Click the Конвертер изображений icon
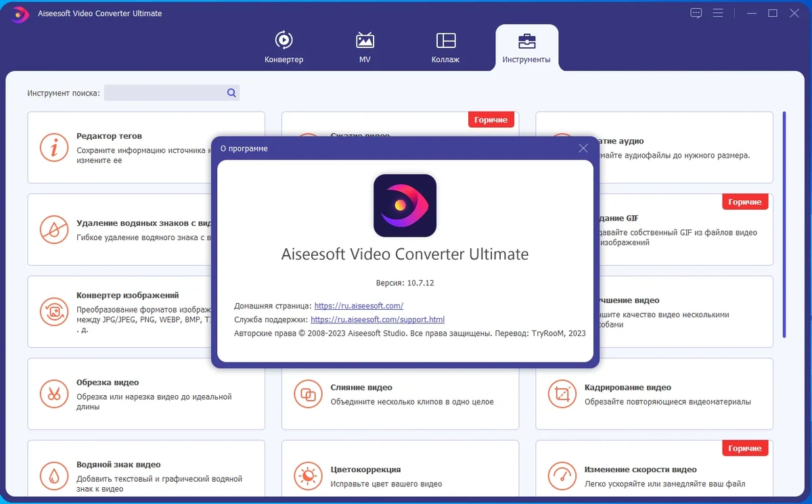812x504 pixels. pos(53,311)
